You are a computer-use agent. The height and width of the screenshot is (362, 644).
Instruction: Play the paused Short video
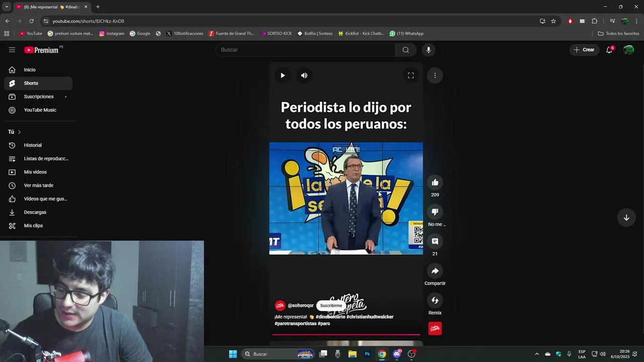pyautogui.click(x=283, y=75)
